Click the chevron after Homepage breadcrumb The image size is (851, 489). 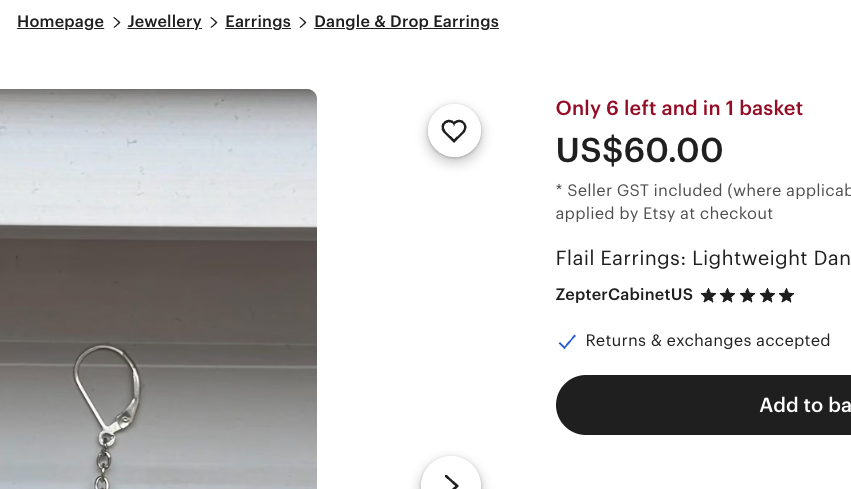(x=116, y=22)
